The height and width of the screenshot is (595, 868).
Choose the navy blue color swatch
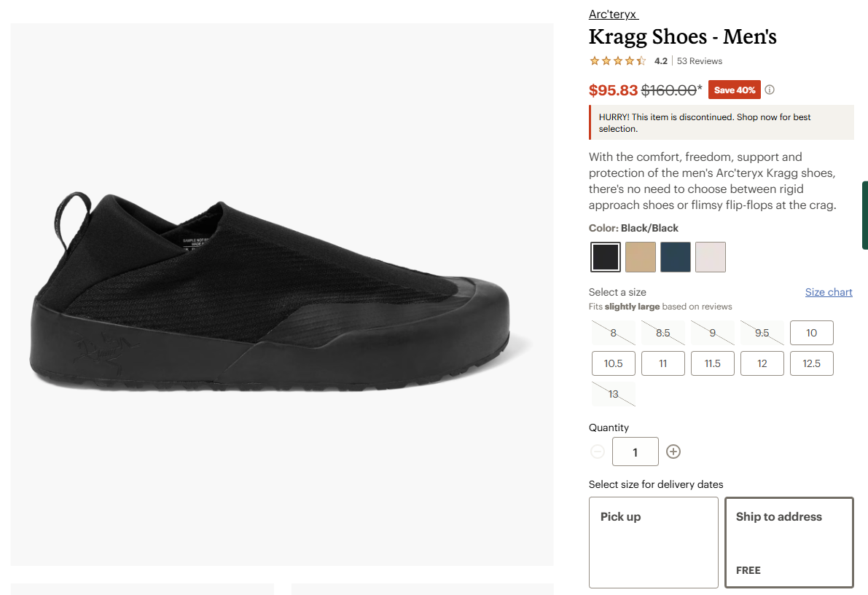[676, 257]
